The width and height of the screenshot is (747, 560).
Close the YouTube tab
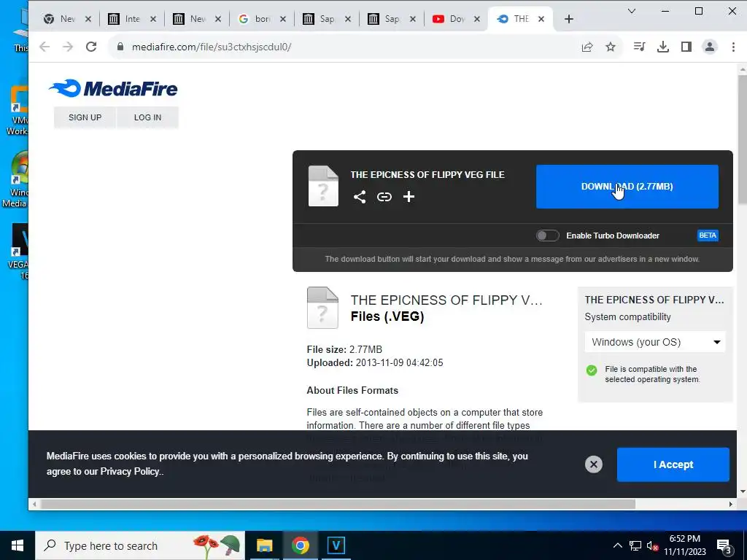[477, 19]
